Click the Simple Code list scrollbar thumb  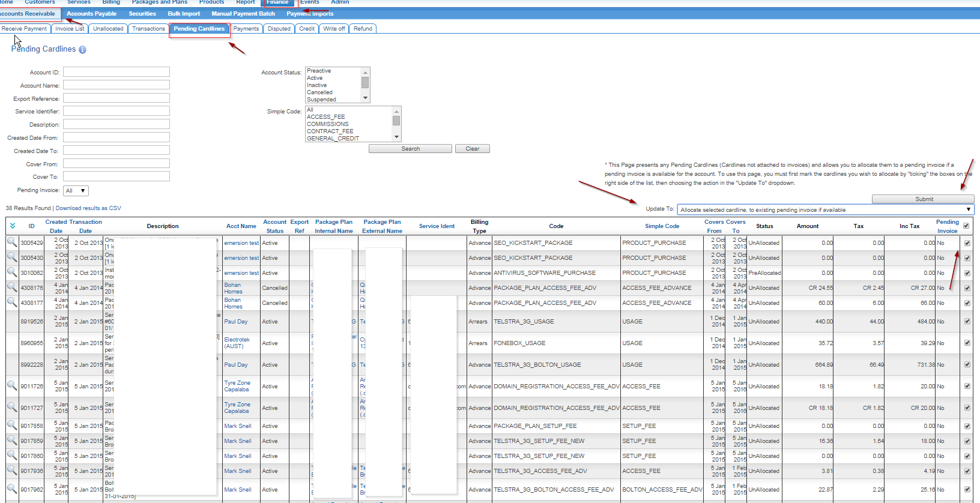point(396,121)
